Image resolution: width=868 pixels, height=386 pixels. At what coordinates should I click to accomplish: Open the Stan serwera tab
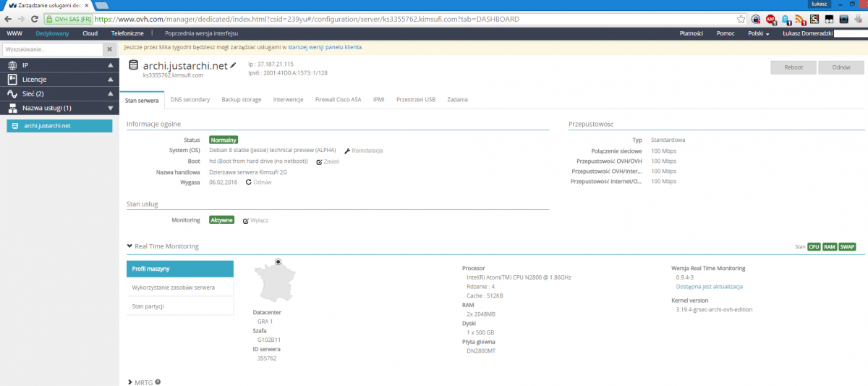pos(142,99)
